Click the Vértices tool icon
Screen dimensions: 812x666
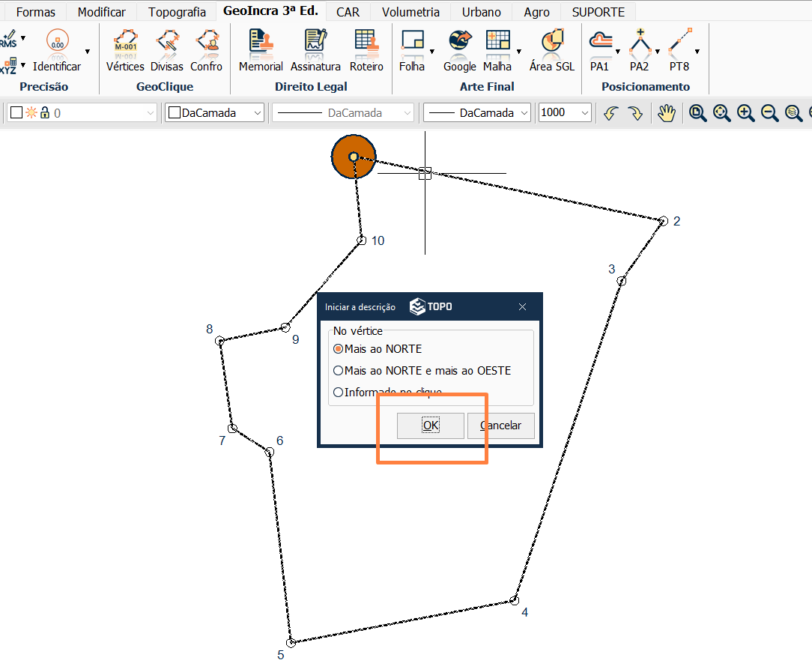click(x=125, y=44)
